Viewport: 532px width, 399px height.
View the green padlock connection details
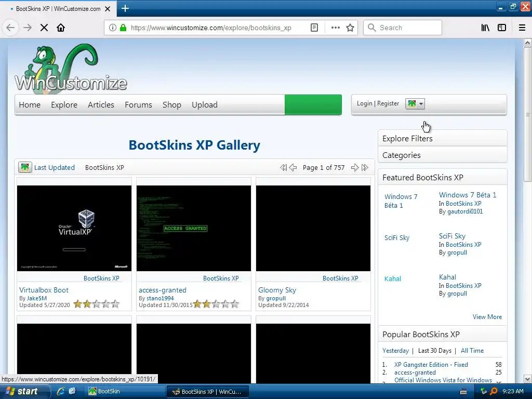pos(123,28)
